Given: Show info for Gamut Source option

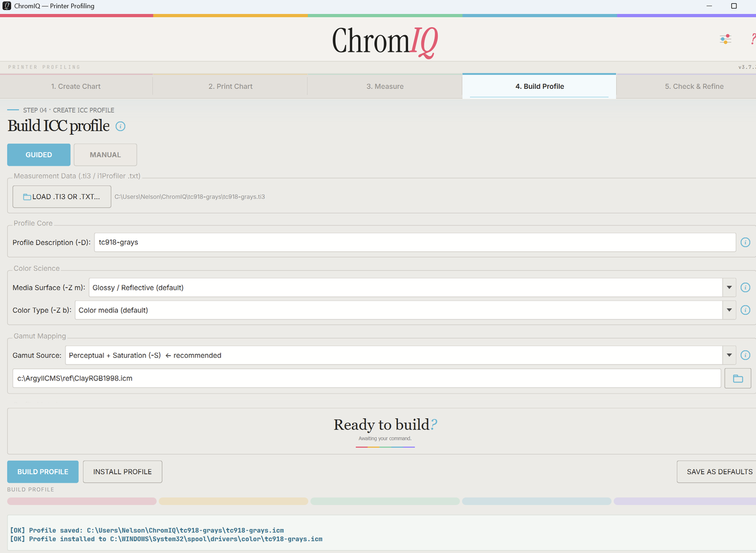Looking at the screenshot, I should point(745,355).
